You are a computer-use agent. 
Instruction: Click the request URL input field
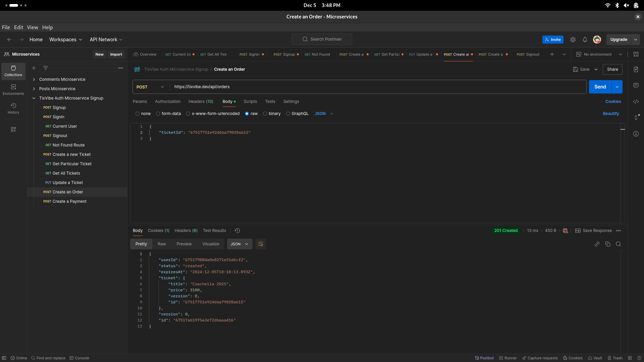pyautogui.click(x=378, y=87)
